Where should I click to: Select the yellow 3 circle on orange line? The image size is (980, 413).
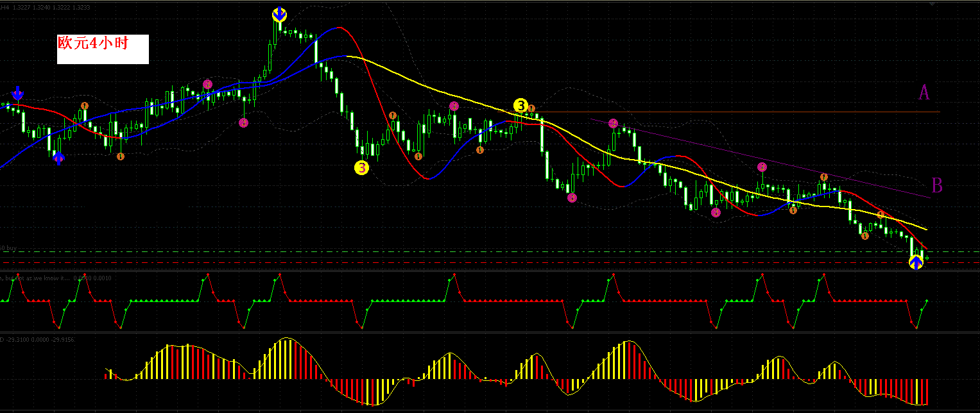520,105
